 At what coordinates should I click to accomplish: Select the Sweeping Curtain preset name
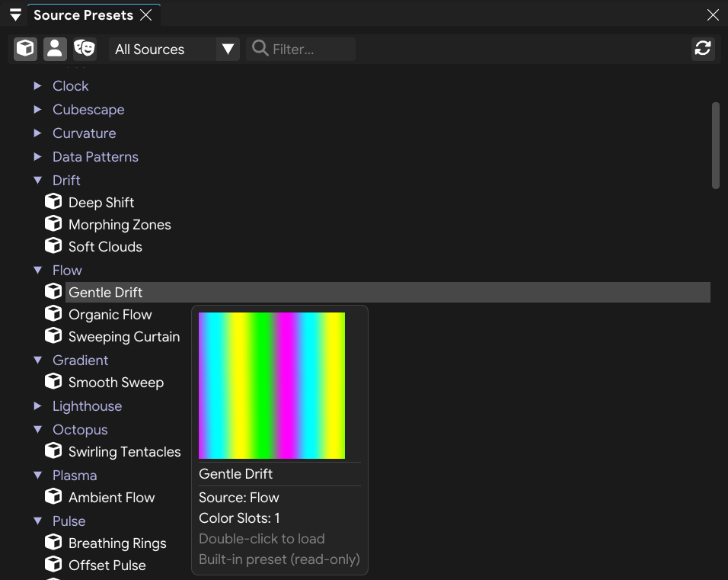(x=124, y=336)
